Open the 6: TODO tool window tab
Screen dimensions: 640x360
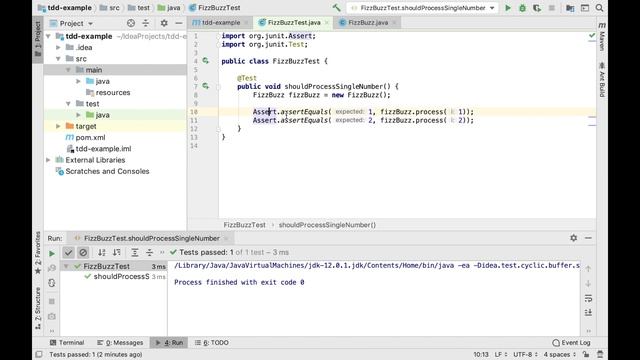[212, 342]
